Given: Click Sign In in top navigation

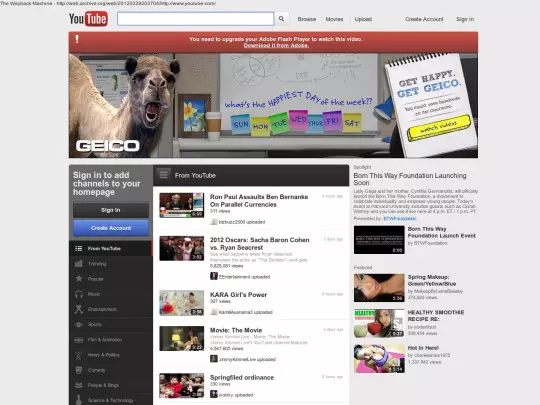Looking at the screenshot, I should point(465,19).
